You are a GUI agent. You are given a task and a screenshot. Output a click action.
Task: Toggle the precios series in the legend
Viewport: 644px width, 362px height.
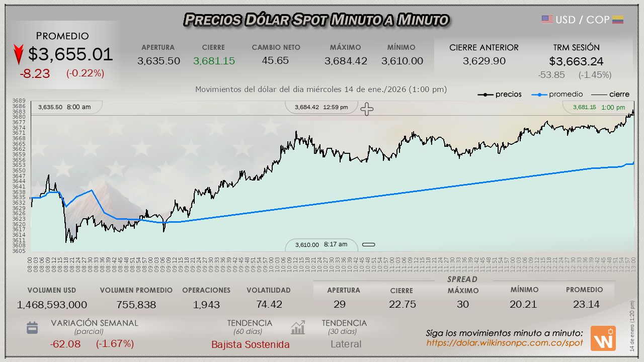(x=500, y=94)
